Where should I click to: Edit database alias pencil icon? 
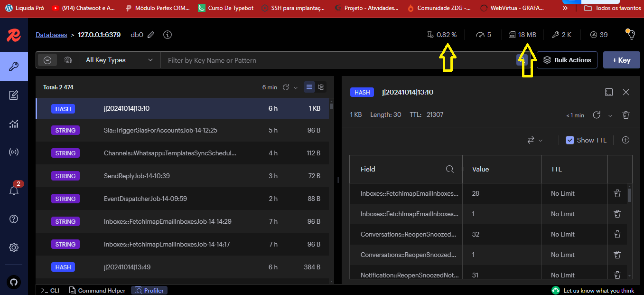[151, 35]
